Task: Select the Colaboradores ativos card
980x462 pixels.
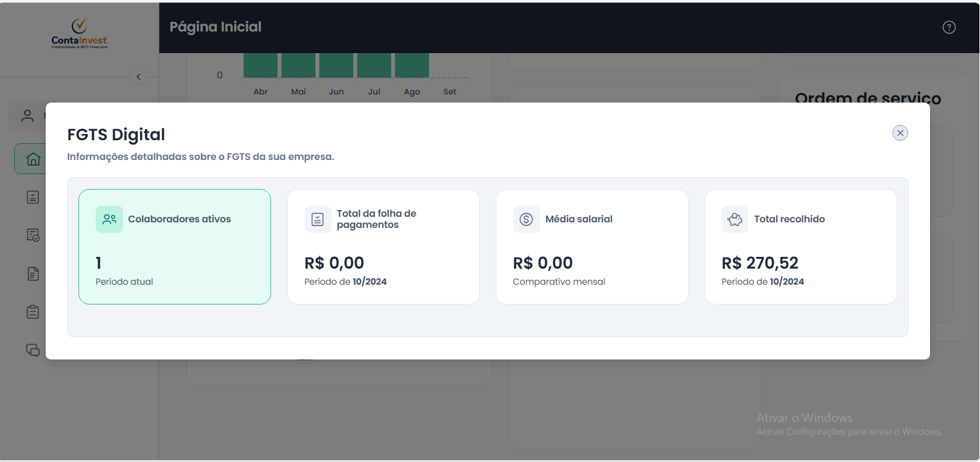Action: pyautogui.click(x=175, y=246)
